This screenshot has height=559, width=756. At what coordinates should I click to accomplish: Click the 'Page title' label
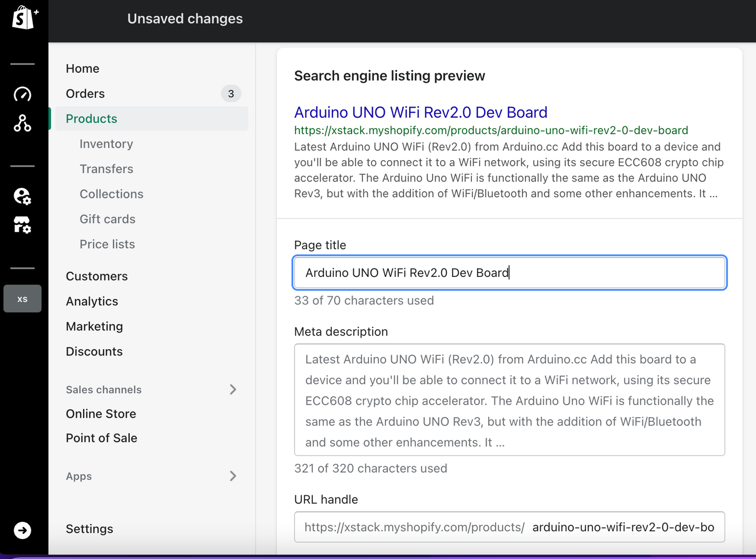tap(320, 245)
